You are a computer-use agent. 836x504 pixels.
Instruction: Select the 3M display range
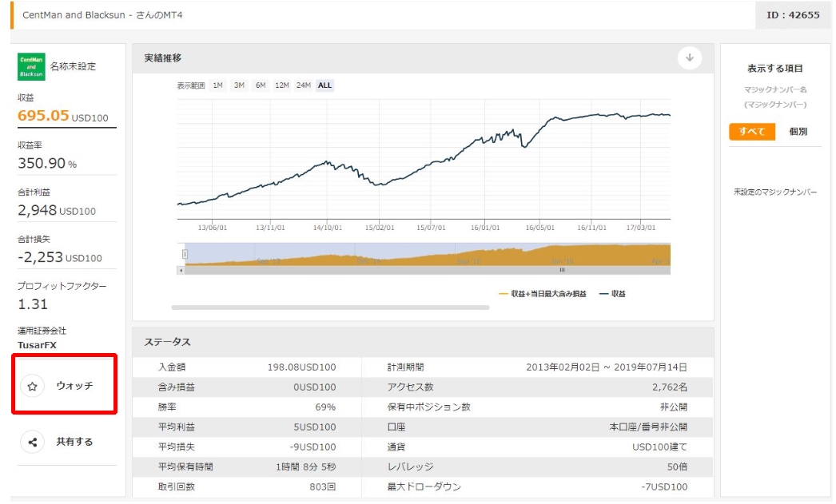tap(239, 85)
